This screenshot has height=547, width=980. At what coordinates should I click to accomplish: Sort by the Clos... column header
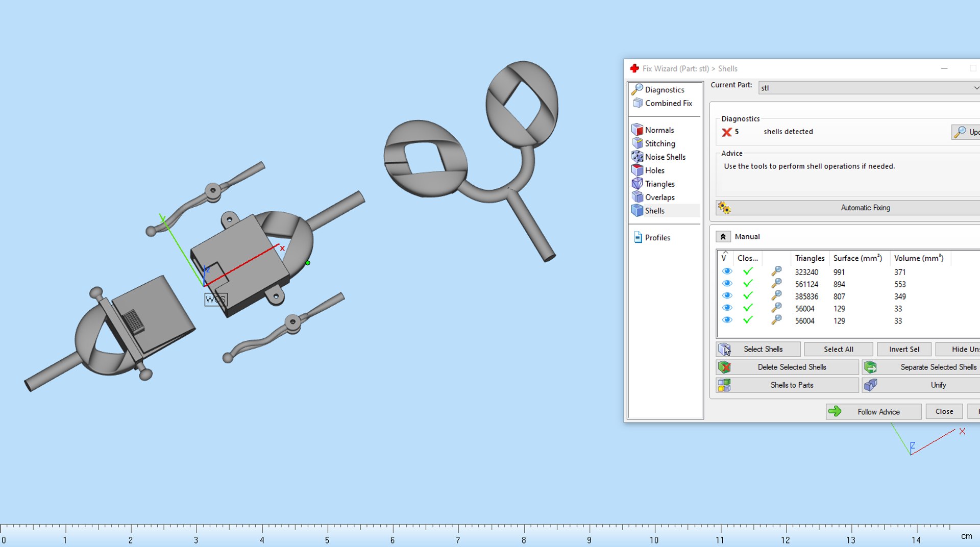point(747,258)
